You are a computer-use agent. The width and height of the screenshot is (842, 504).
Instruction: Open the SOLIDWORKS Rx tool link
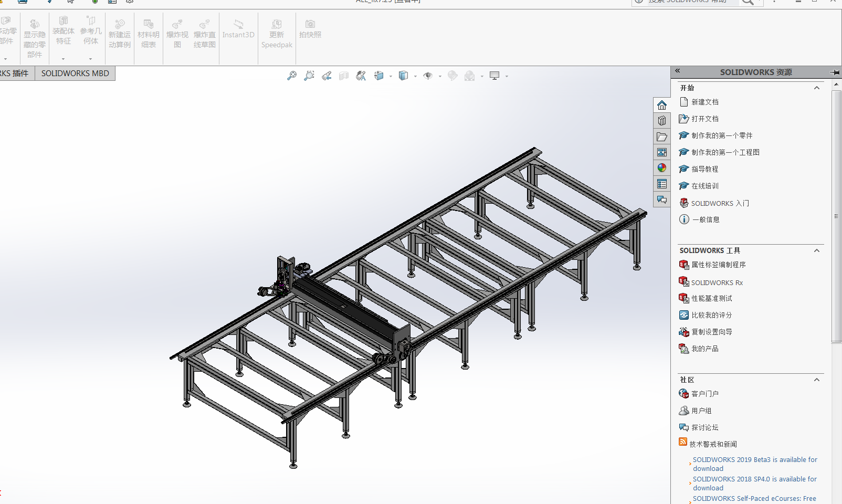click(x=717, y=282)
